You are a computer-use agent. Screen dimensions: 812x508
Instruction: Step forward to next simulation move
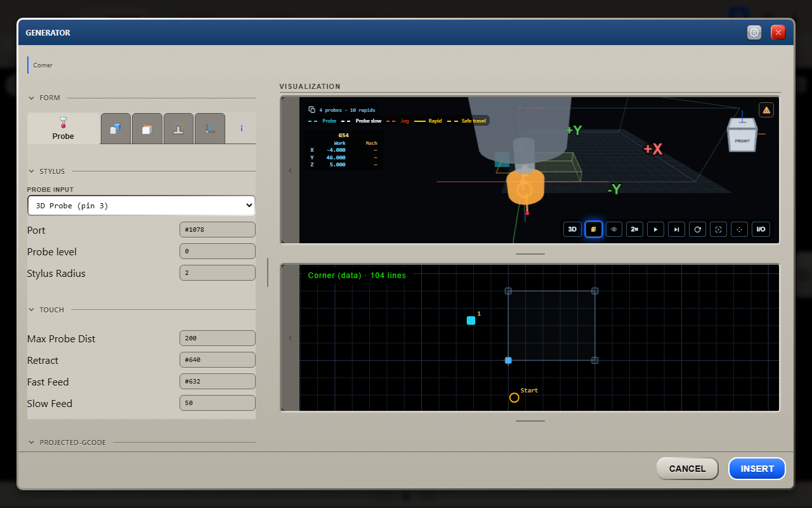coord(677,229)
